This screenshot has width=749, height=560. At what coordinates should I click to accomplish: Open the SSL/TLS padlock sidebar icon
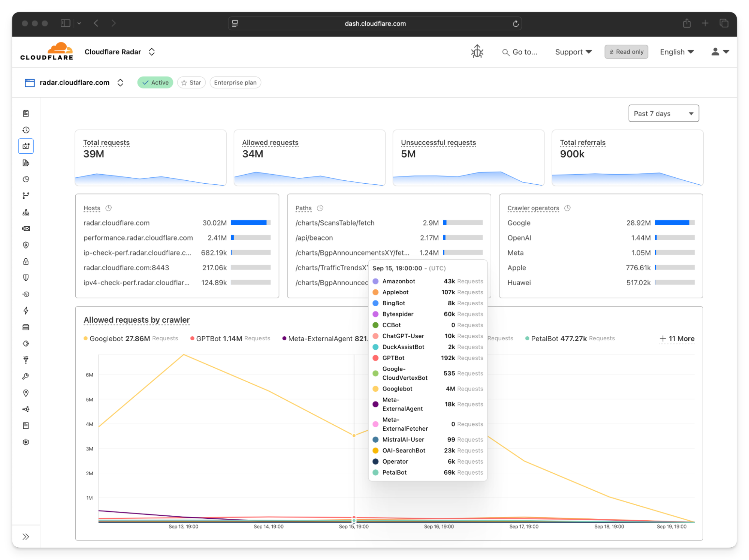[x=26, y=261]
